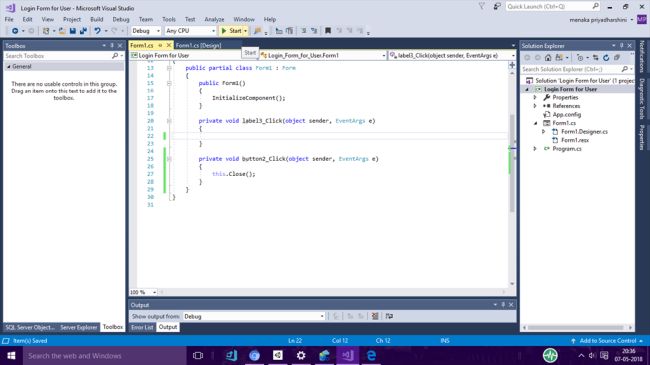Collapse the label3_Click method outlining box
This screenshot has height=365, width=650.
coord(169,121)
